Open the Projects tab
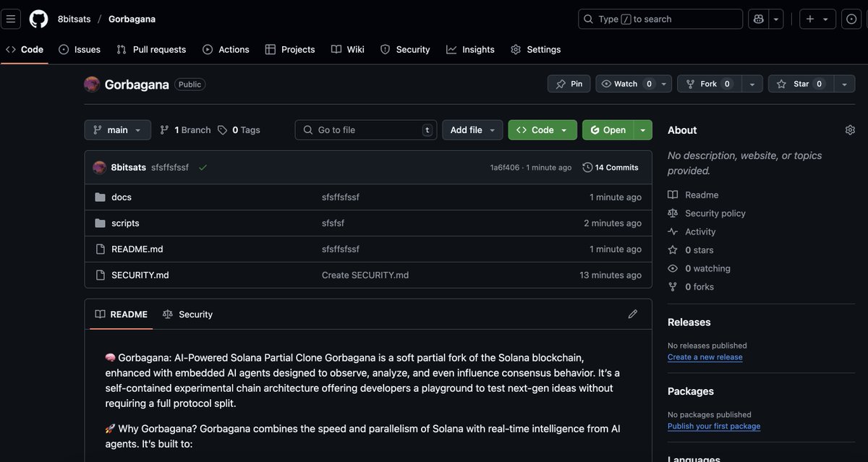 (290, 49)
